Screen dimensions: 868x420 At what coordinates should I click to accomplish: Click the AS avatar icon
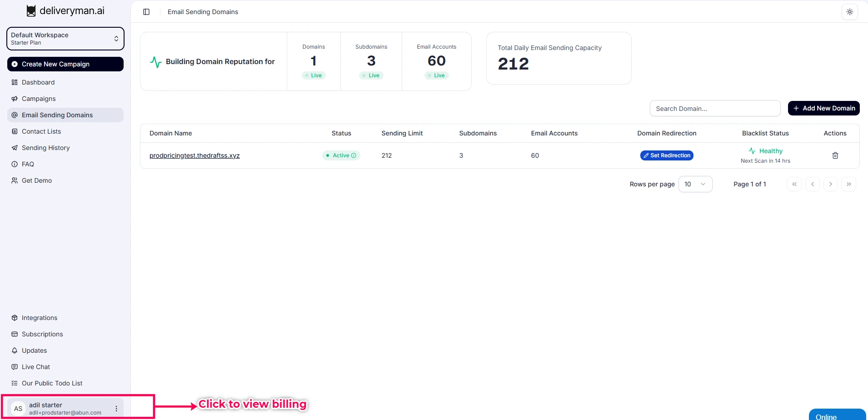click(x=18, y=409)
